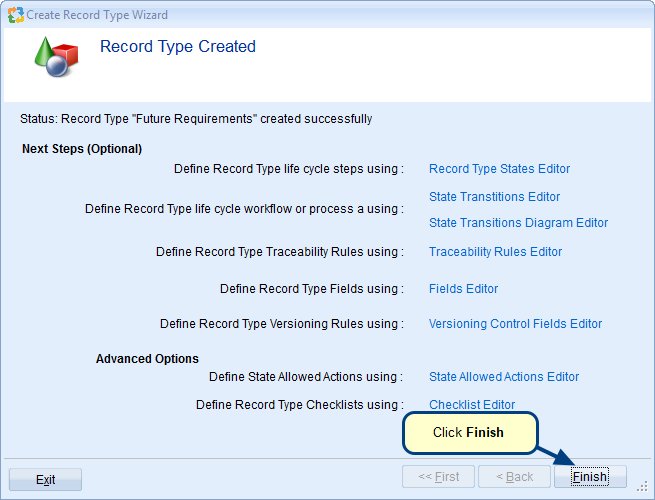Click the 'Advanced Options' section label
655x500 pixels.
[x=147, y=359]
